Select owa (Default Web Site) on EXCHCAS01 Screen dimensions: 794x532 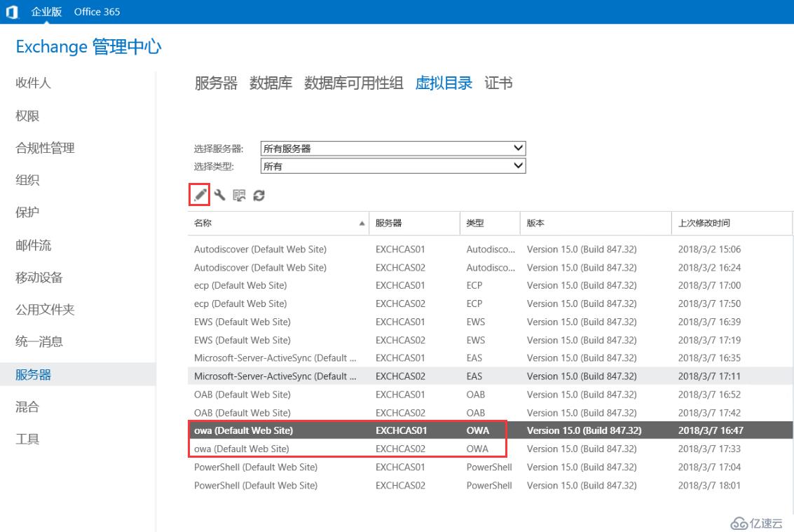click(490, 430)
